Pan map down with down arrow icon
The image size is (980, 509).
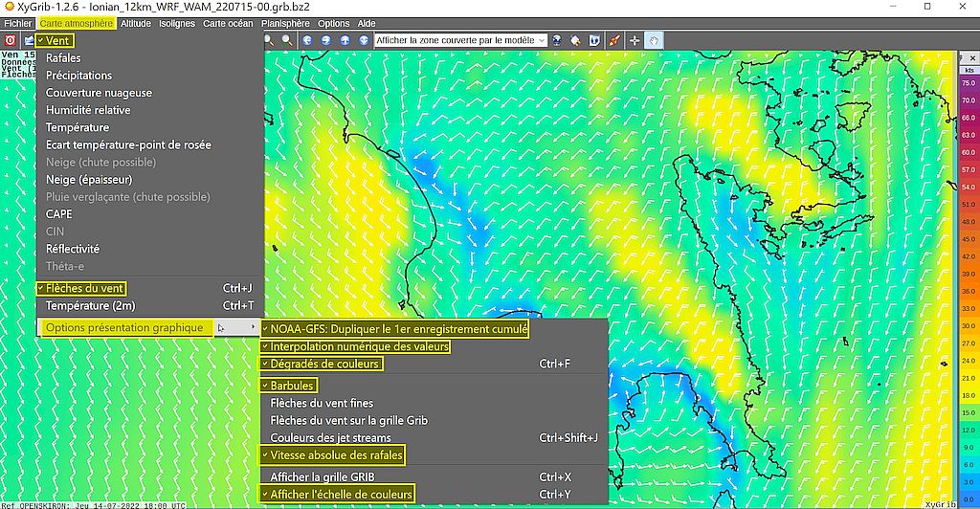364,41
